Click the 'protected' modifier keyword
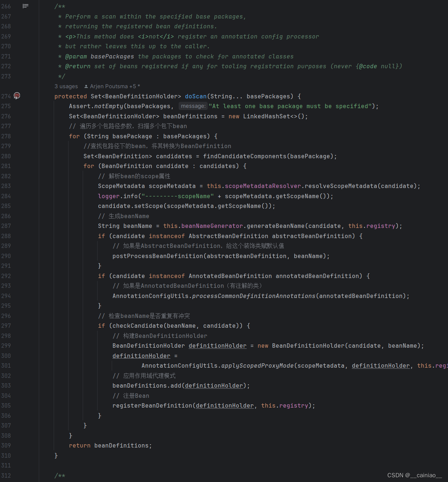This screenshot has height=482, width=448. point(71,96)
